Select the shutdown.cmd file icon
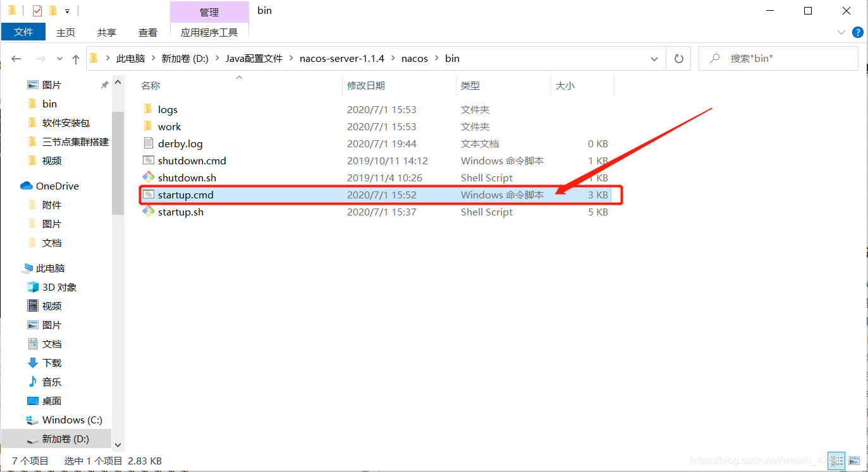This screenshot has width=868, height=472. tap(148, 160)
